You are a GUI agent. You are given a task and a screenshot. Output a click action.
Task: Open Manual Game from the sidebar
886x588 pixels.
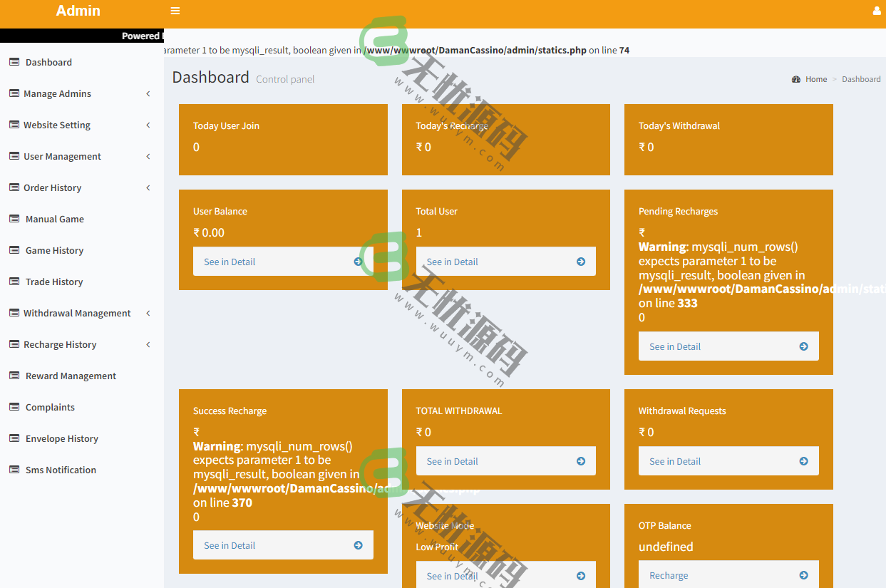click(54, 219)
